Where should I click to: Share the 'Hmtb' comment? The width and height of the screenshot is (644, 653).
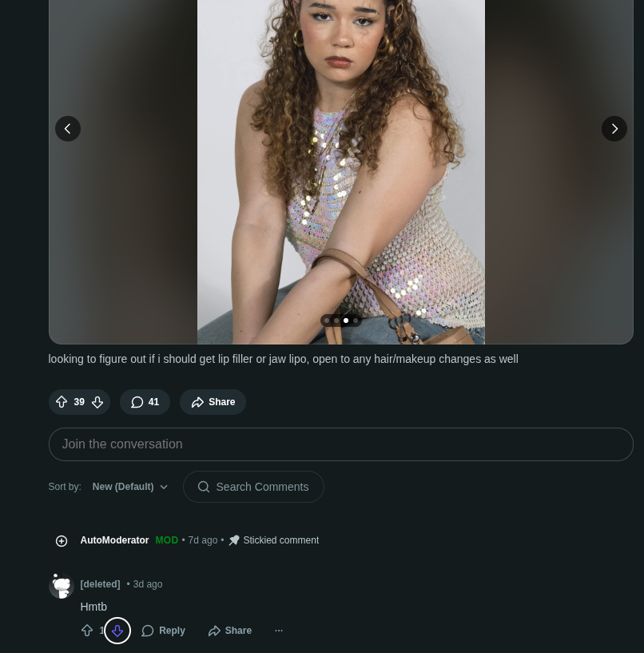point(229,631)
